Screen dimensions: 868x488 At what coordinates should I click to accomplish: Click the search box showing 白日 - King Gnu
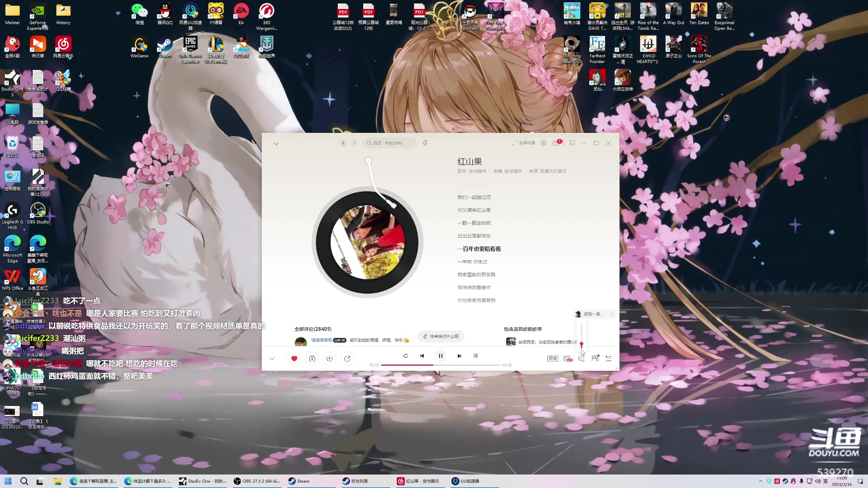389,143
